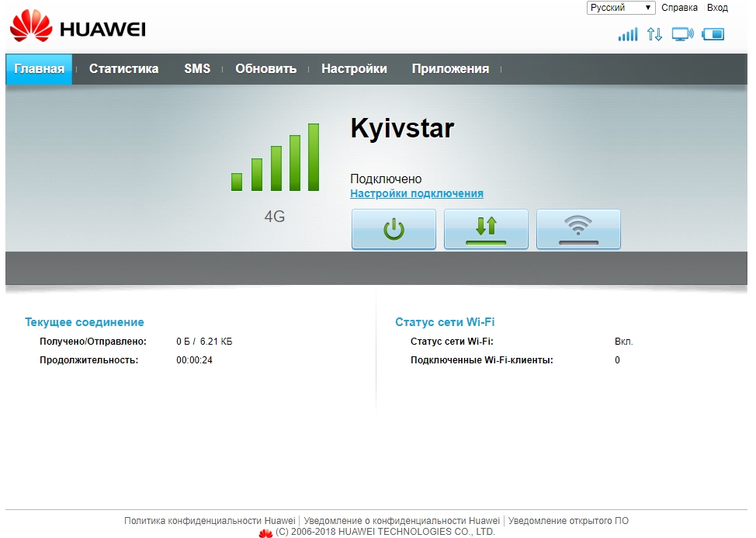Go to the Обновить tab

(266, 69)
